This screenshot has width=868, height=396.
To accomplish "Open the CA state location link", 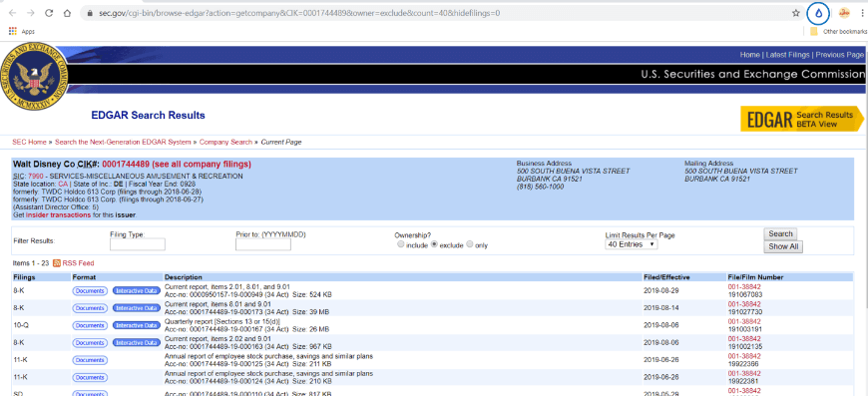I will [x=63, y=184].
